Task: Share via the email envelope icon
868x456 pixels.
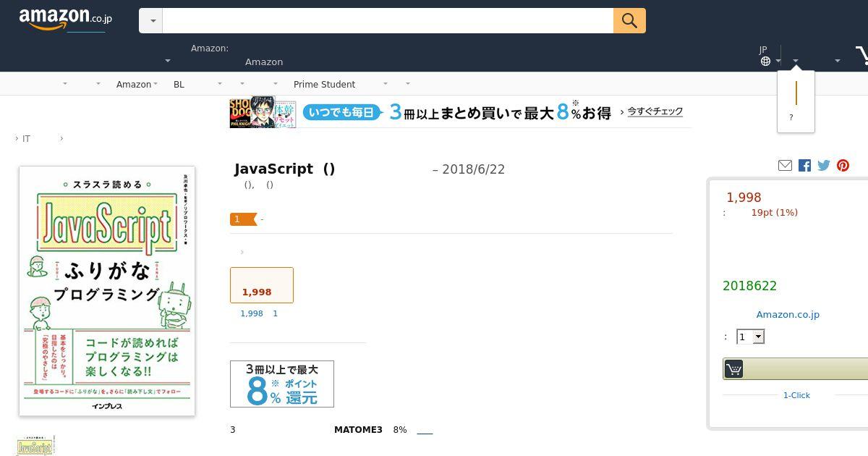Action: pos(785,166)
